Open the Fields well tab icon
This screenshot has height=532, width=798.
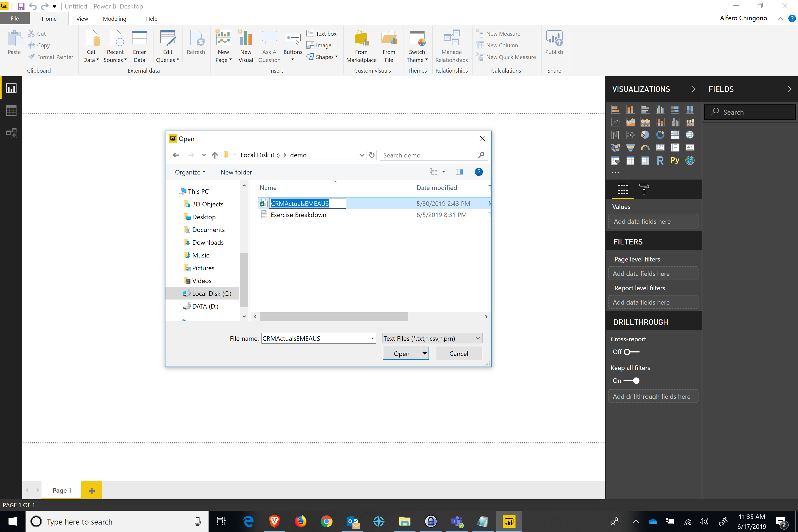(x=623, y=189)
